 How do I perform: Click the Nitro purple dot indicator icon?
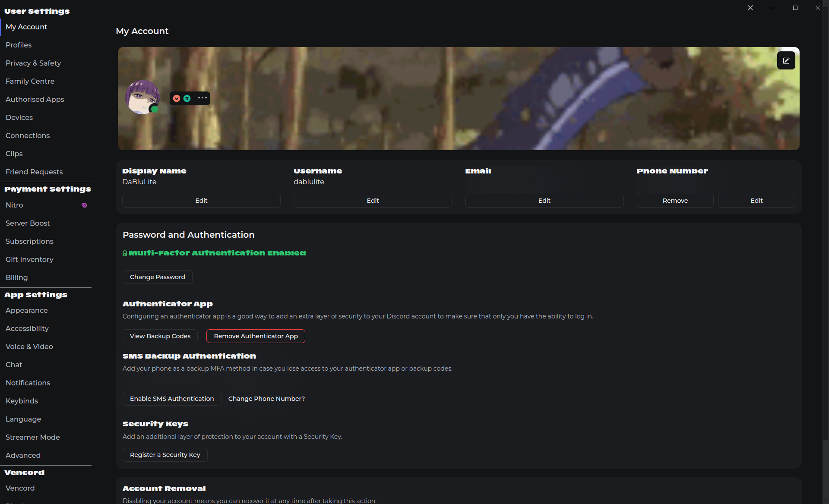[x=85, y=205]
